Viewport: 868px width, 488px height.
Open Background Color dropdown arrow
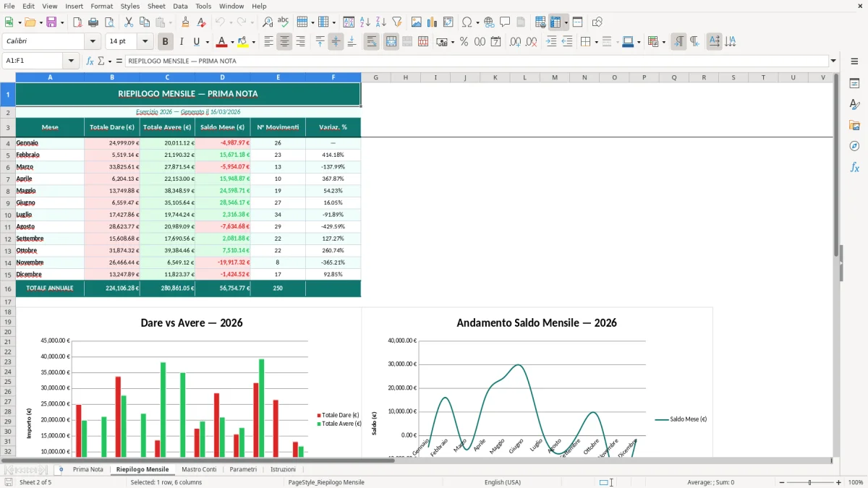point(253,42)
